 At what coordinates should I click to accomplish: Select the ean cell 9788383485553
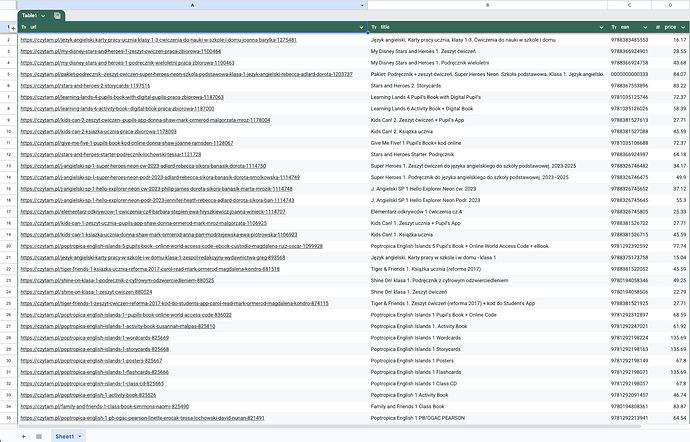point(629,40)
